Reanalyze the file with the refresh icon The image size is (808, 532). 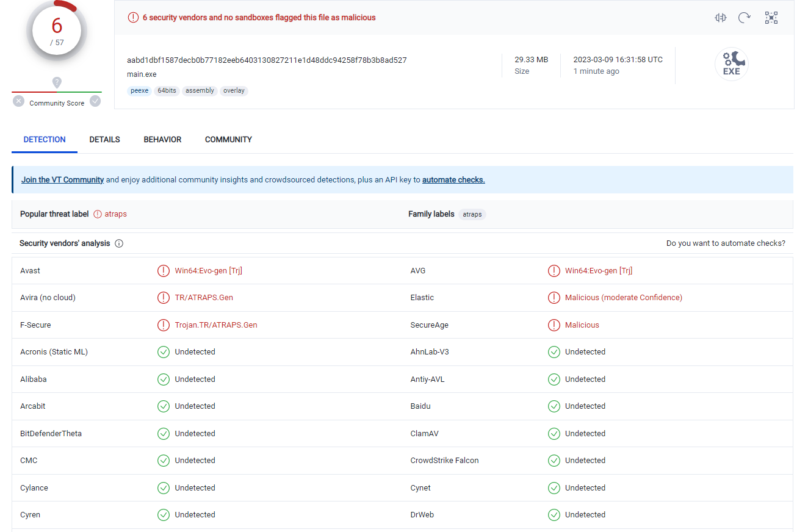click(x=745, y=18)
